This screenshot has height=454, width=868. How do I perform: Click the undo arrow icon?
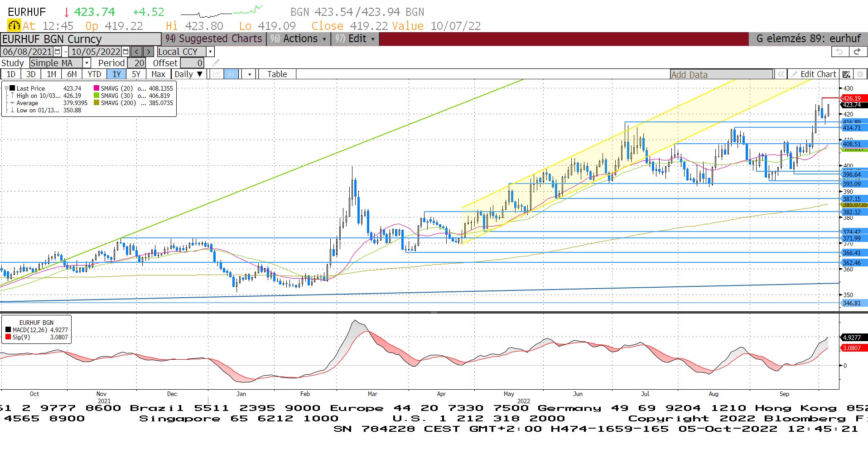839,52
